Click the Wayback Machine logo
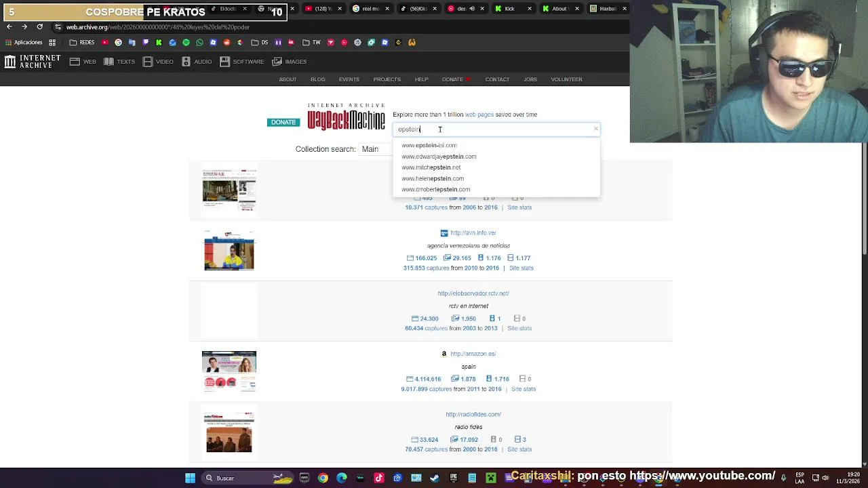 (x=346, y=117)
